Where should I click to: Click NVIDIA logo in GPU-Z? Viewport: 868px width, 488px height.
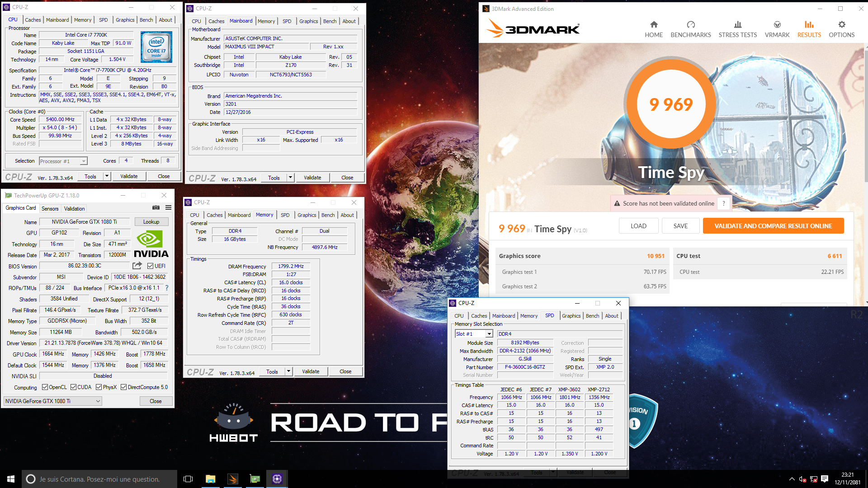[151, 244]
